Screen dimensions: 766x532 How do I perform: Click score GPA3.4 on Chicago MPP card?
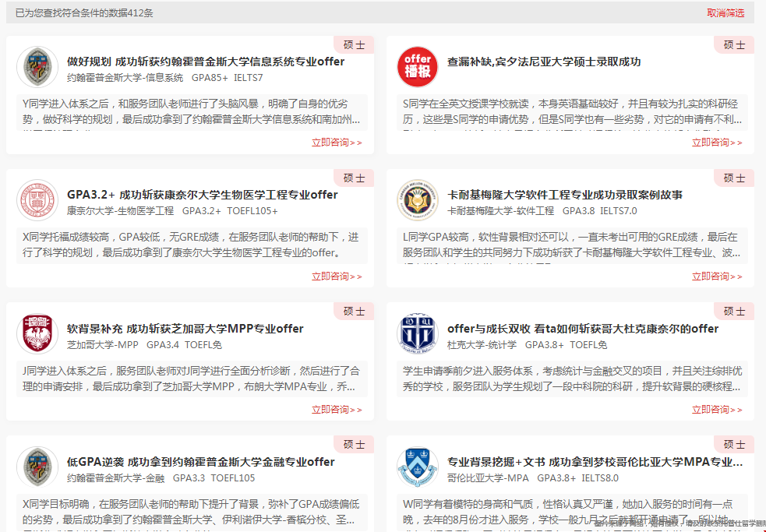[163, 345]
